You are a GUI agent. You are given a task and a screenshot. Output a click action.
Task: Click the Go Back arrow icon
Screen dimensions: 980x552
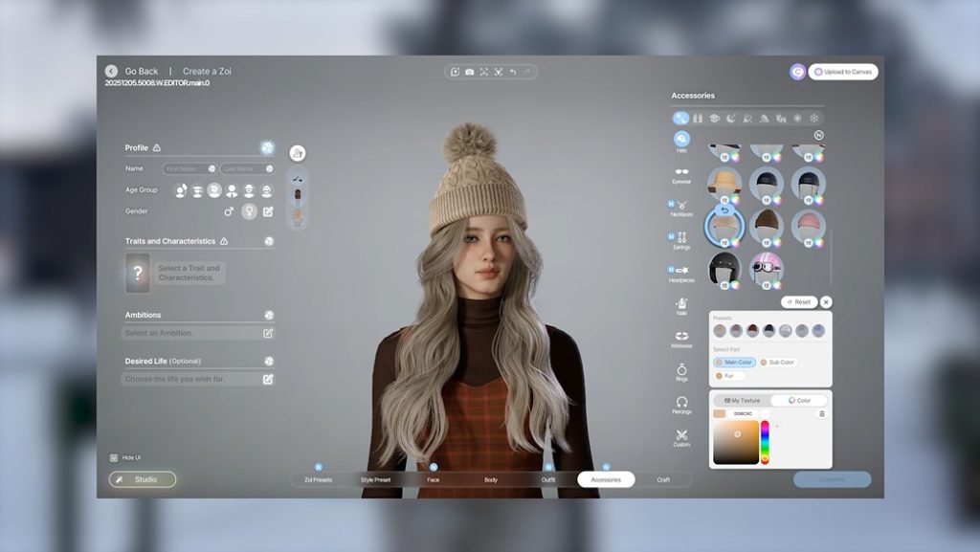click(112, 71)
